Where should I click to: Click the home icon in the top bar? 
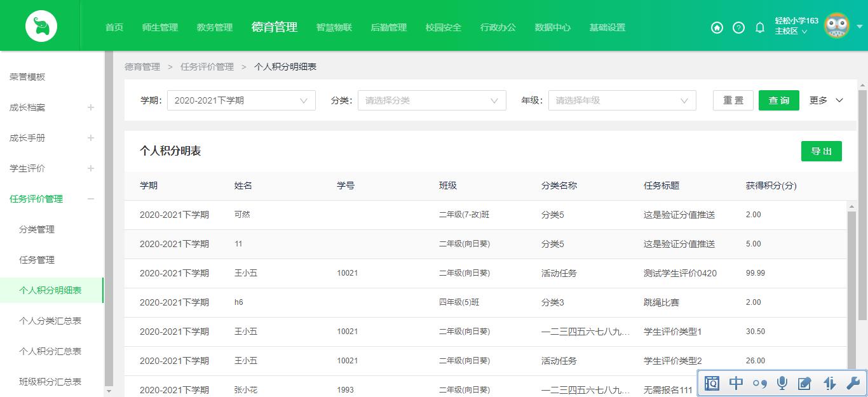(717, 28)
